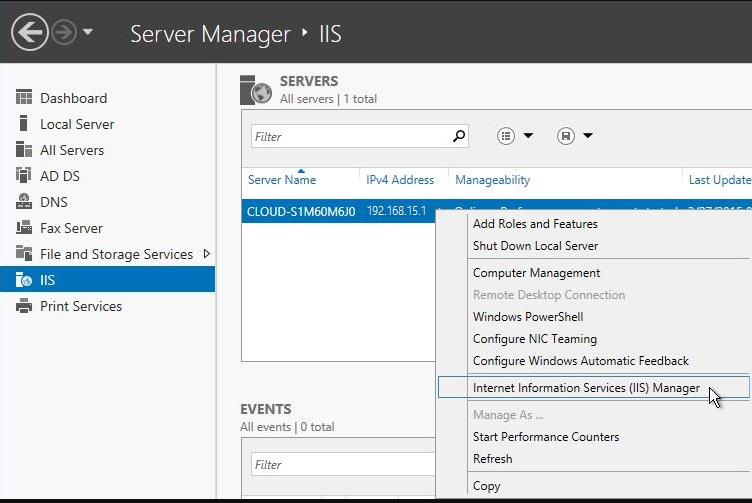Sort by Last Update column header
This screenshot has height=503, width=752.
(x=720, y=180)
